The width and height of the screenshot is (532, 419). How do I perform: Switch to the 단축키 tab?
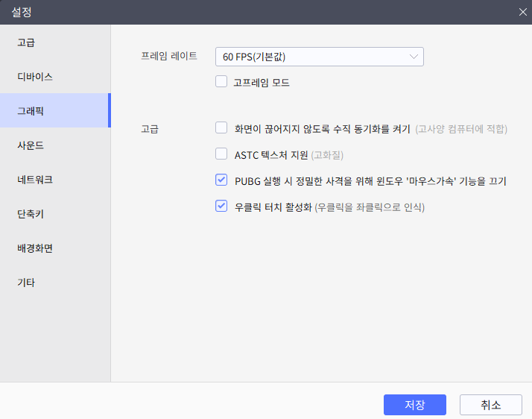[55, 214]
